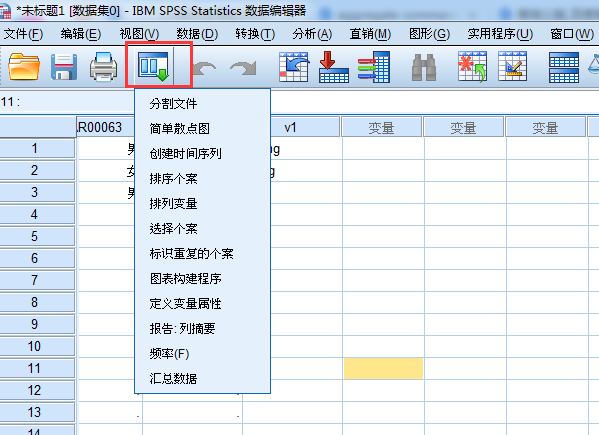599x435 pixels.
Task: Choose 标识重复的个案 from the dropdown list
Action: (x=202, y=254)
